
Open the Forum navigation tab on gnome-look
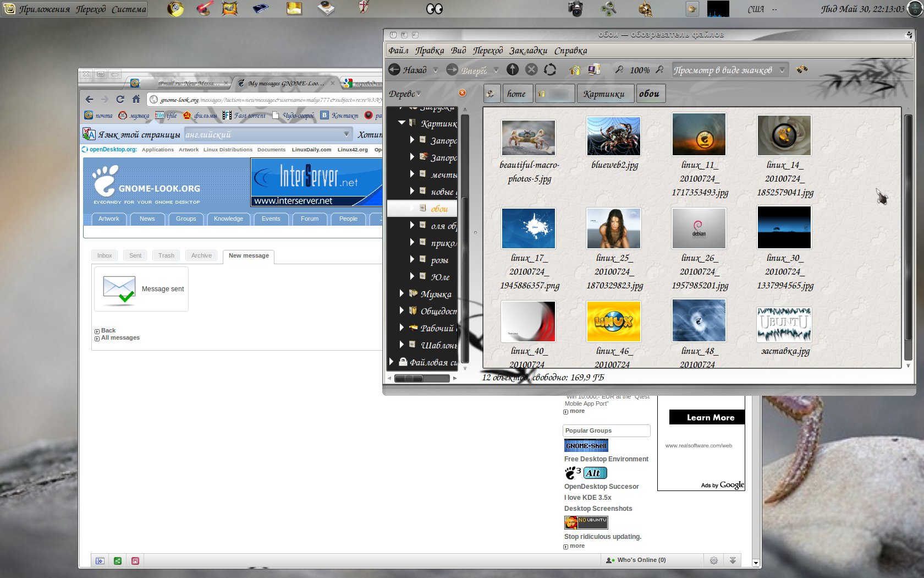coord(310,219)
